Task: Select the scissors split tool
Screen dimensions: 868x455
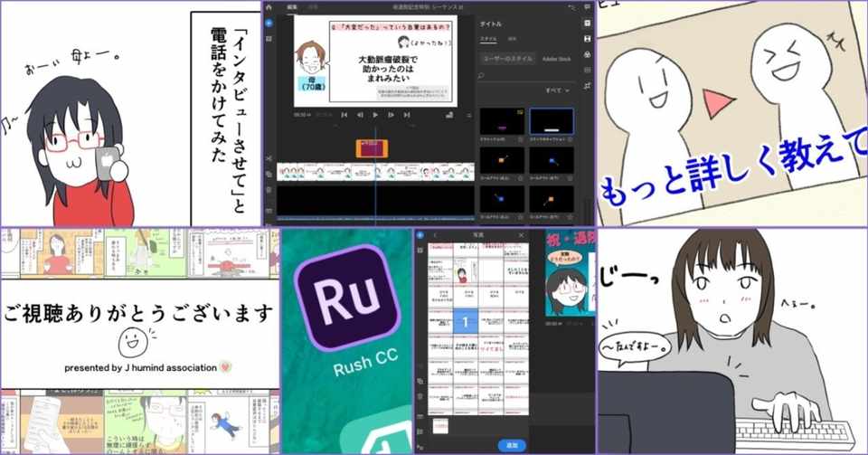Action: 269,159
